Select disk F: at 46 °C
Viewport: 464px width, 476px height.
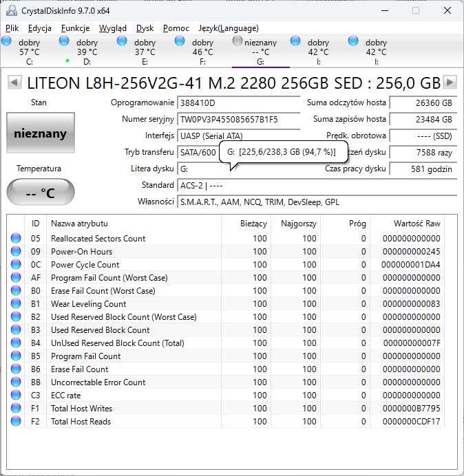click(x=202, y=52)
